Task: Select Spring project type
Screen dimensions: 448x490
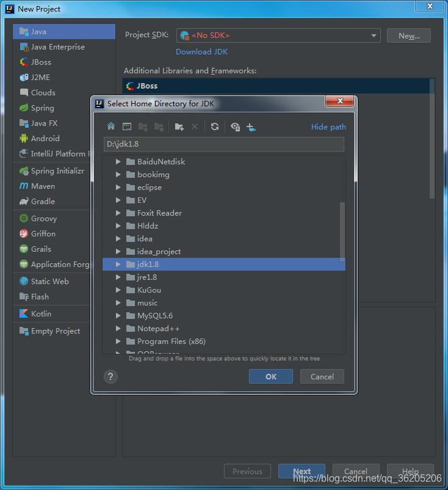Action: pos(52,108)
